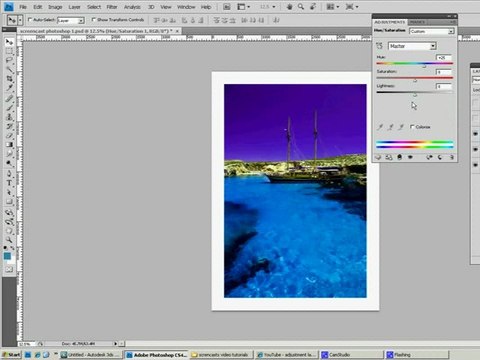The width and height of the screenshot is (480, 360).
Task: Click the Hue slider handle
Action: click(x=424, y=66)
